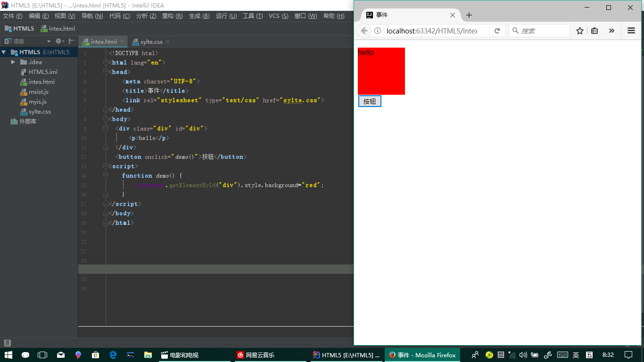Click the Firefox back arrow button

pyautogui.click(x=364, y=31)
